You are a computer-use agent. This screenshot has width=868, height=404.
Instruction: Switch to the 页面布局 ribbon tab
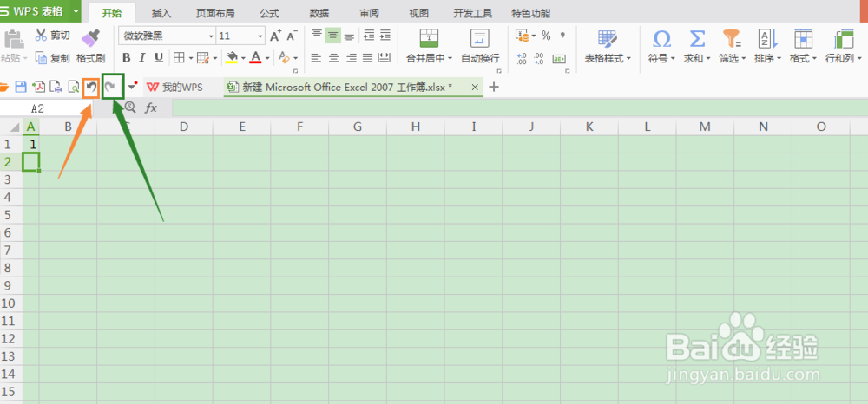point(215,13)
